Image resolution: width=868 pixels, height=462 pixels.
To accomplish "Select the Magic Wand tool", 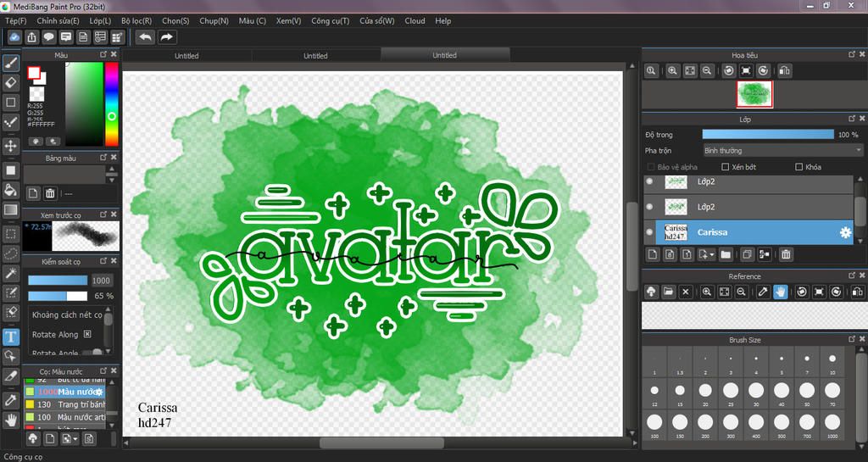I will 10,273.
